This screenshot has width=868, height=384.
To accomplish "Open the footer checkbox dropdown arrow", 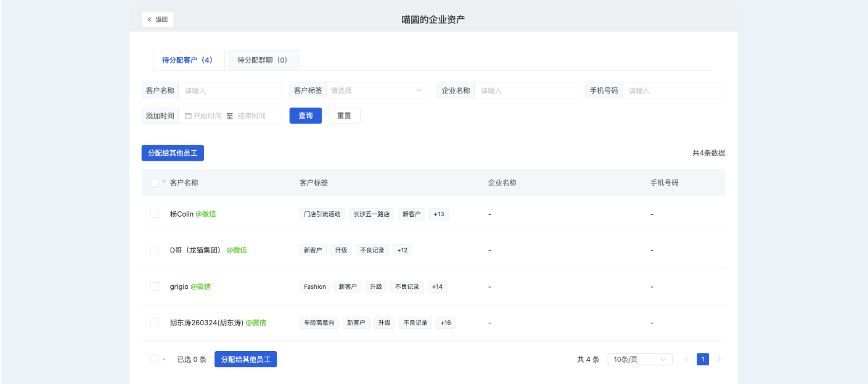I will (x=164, y=360).
